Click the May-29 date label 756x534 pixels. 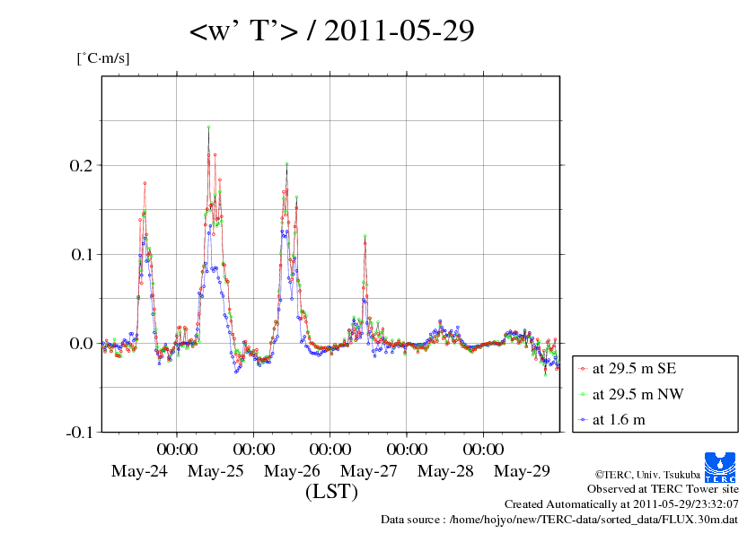tap(522, 470)
